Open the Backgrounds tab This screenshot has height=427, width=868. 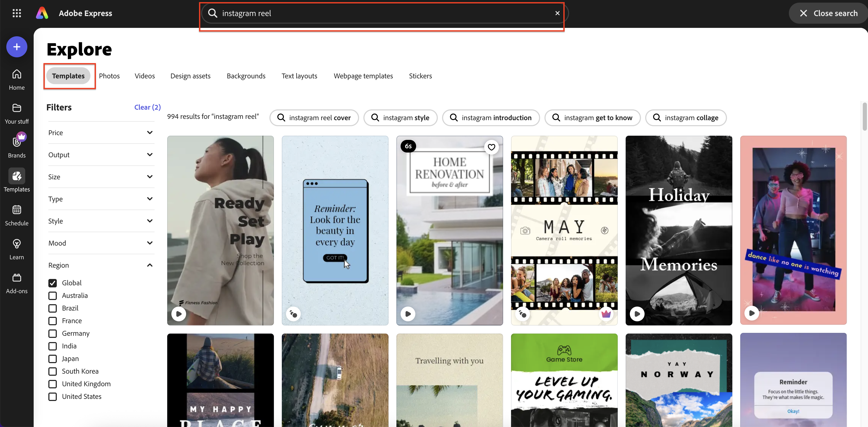pos(246,76)
